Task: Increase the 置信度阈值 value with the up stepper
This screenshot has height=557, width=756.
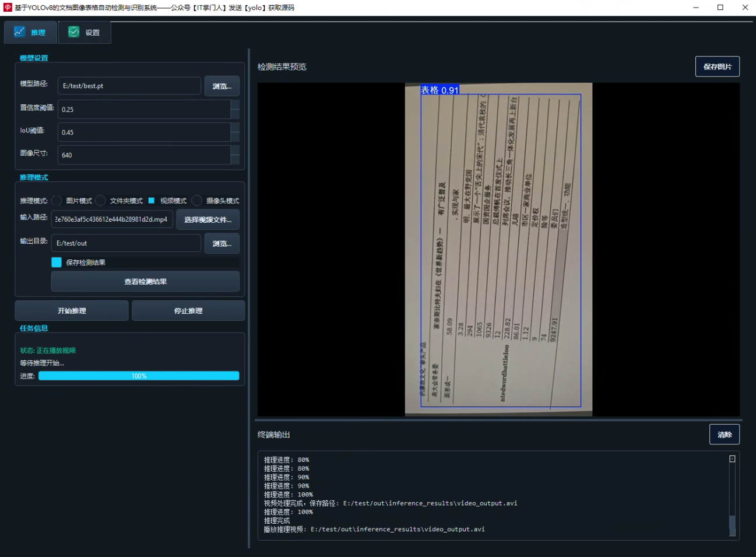Action: click(x=235, y=104)
